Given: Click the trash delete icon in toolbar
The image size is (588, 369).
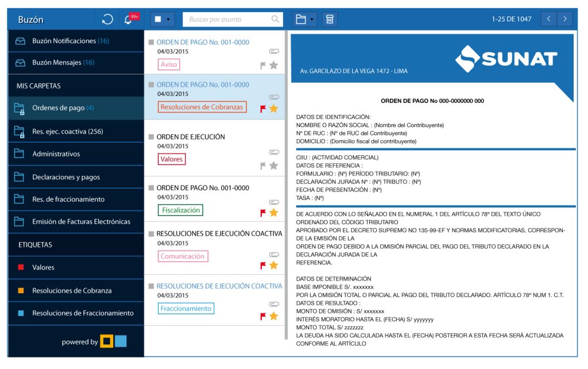Looking at the screenshot, I should (x=330, y=20).
